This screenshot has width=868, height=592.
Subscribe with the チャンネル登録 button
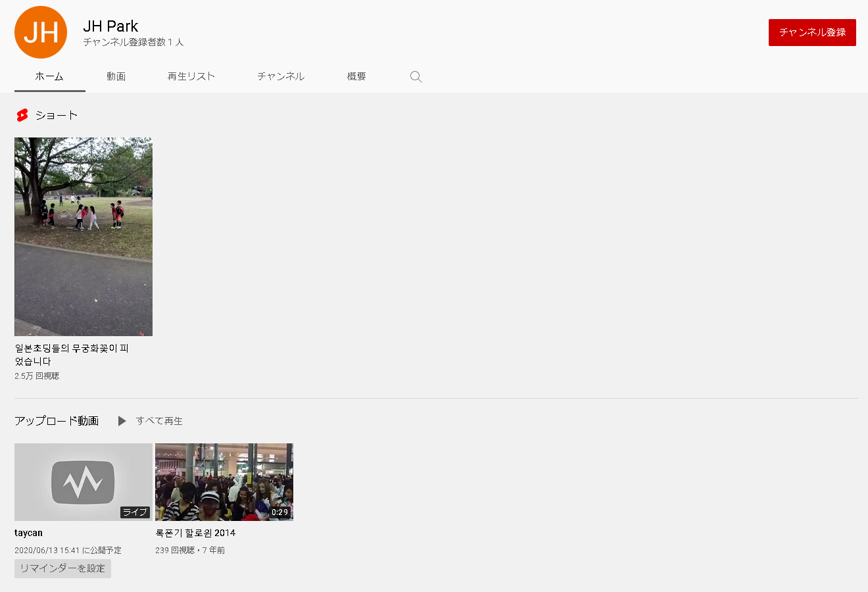811,32
